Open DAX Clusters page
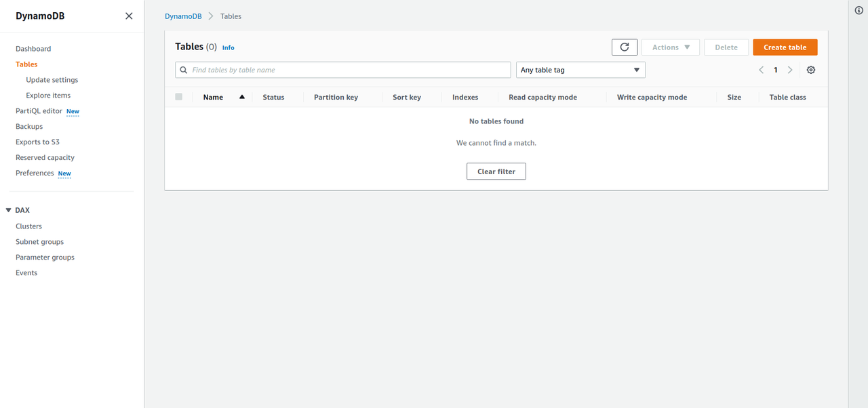The image size is (868, 408). click(x=28, y=226)
